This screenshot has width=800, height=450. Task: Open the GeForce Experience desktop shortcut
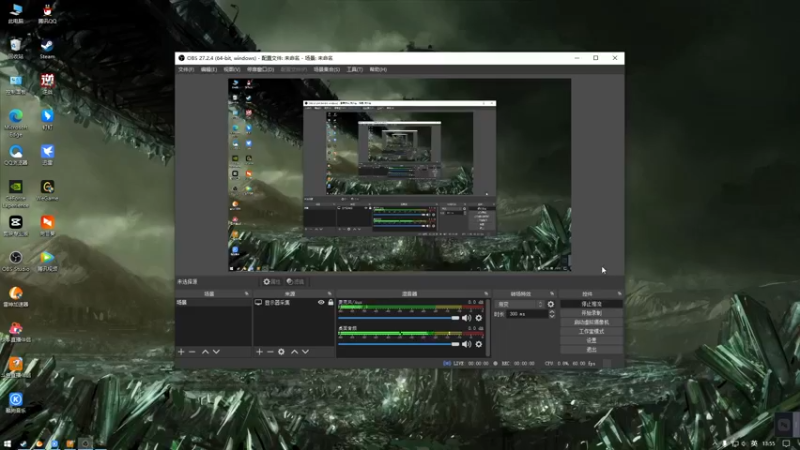15,193
